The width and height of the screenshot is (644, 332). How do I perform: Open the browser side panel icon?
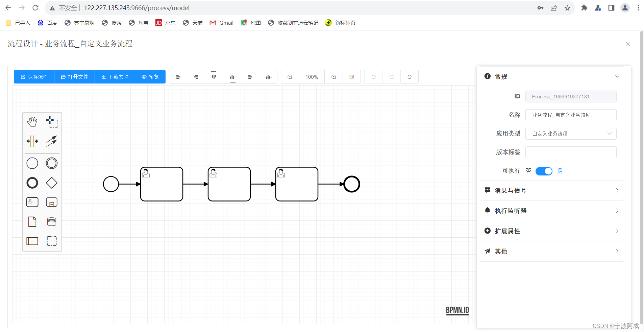611,8
